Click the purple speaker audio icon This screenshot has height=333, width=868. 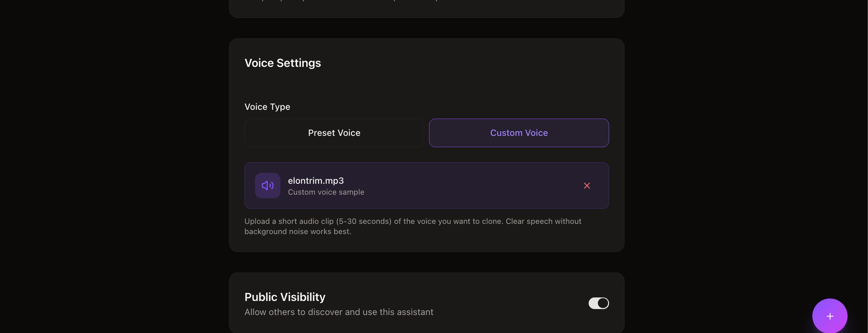[268, 186]
